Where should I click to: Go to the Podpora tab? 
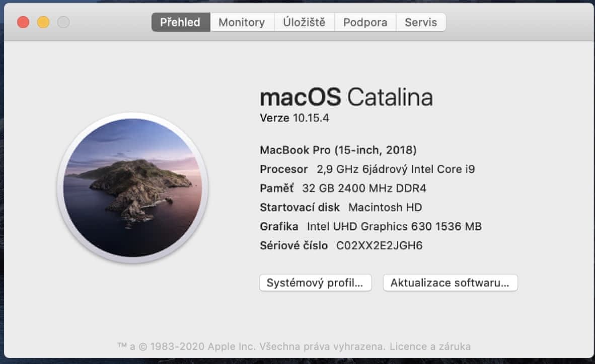(365, 22)
